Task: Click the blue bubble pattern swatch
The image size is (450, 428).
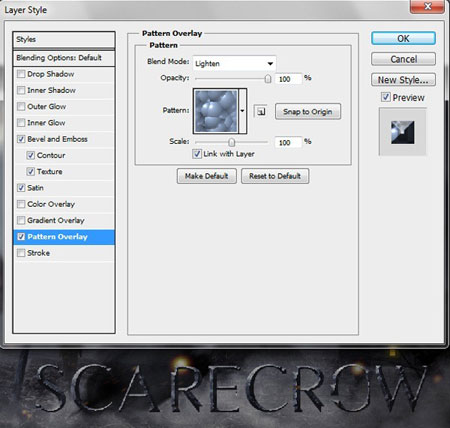Action: [216, 111]
